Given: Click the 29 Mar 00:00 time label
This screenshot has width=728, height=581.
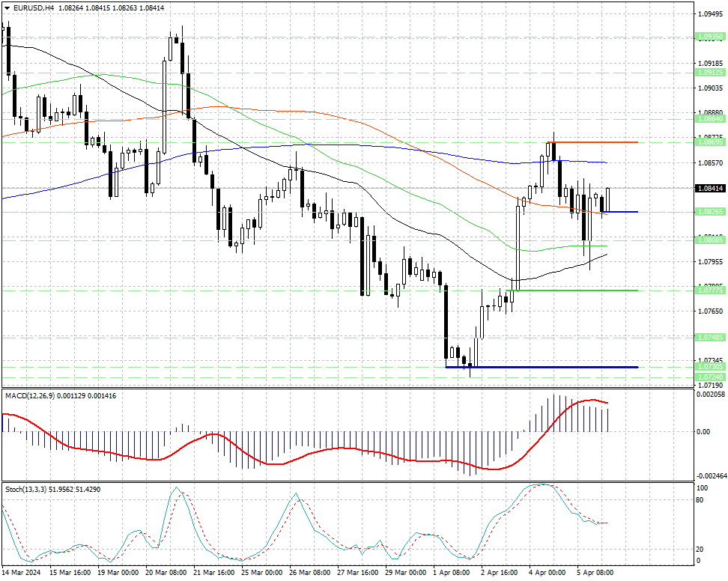Looking at the screenshot, I should tap(406, 573).
